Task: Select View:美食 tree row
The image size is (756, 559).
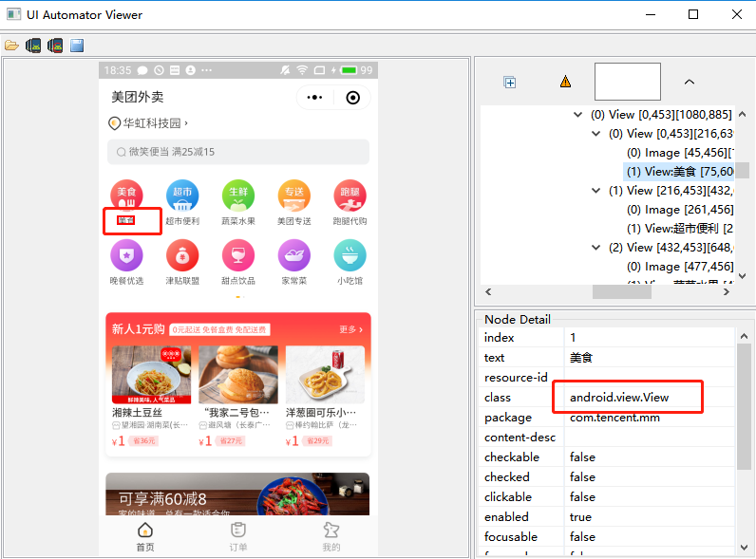Action: click(680, 172)
